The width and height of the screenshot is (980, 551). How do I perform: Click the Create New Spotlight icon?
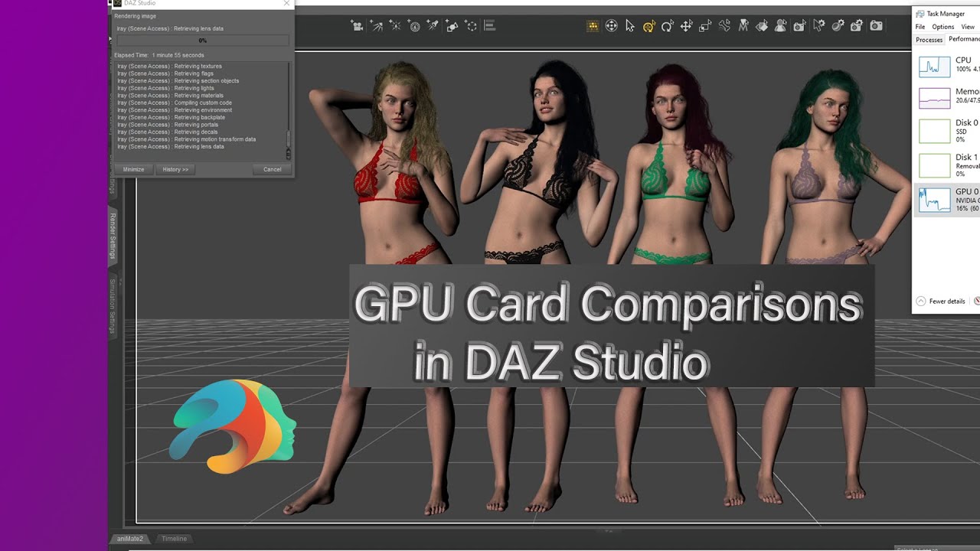[377, 26]
